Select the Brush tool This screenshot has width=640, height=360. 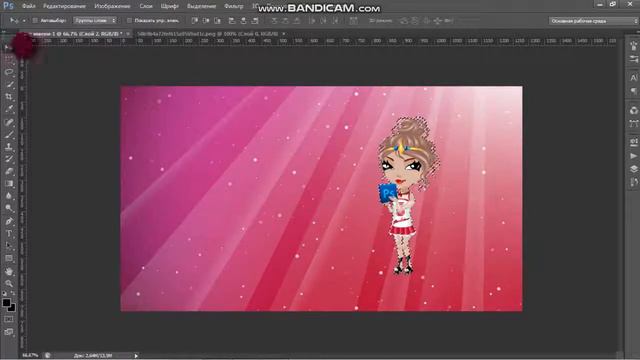coord(9,134)
